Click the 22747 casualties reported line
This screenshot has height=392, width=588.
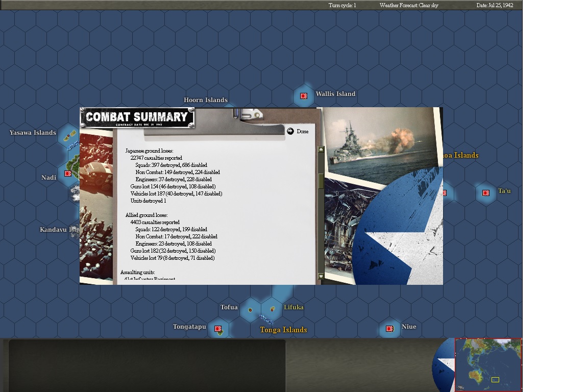point(156,158)
